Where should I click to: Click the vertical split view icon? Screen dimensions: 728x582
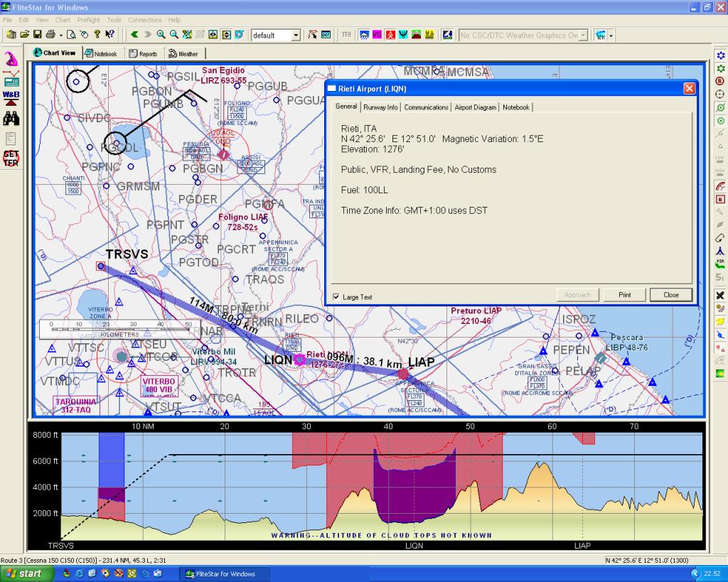(226, 34)
